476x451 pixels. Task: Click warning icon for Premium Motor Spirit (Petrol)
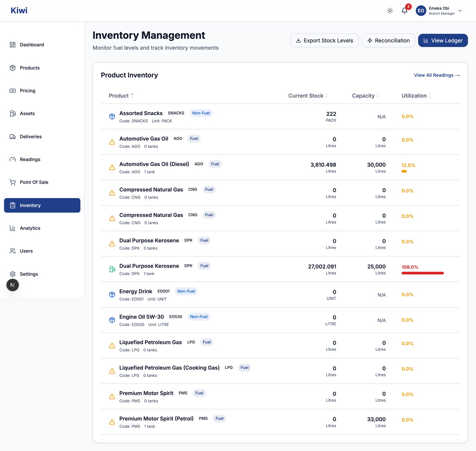pos(112,422)
